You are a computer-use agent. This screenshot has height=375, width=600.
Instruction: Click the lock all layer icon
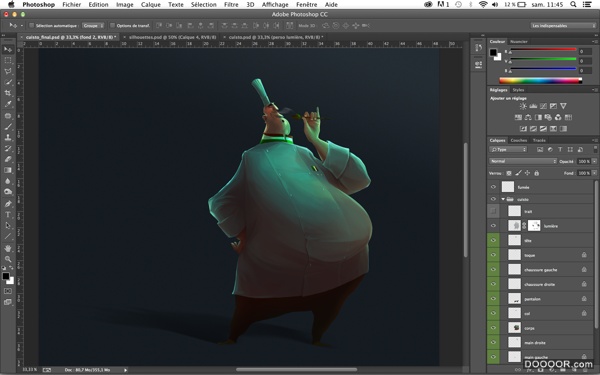point(536,173)
